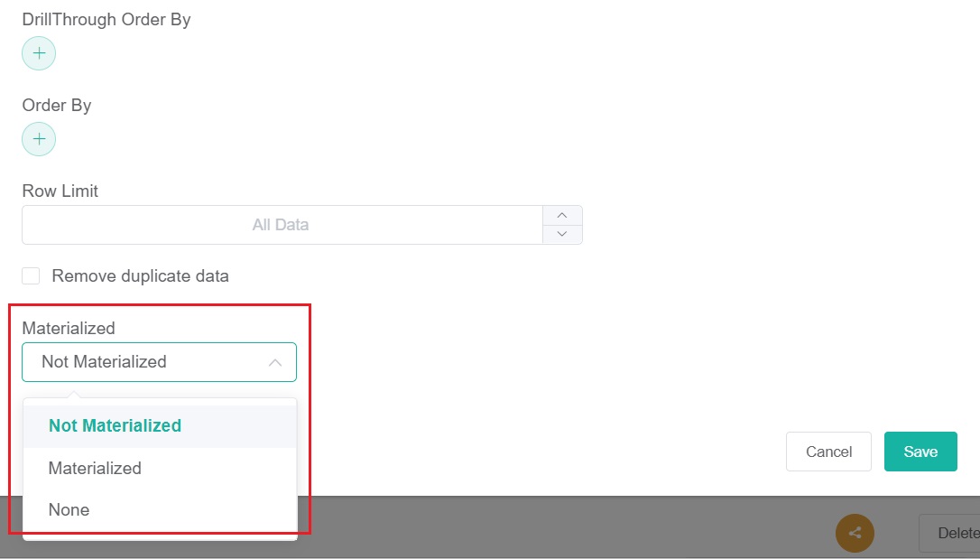
Task: Focus the Row Limit input field
Action: click(x=281, y=225)
